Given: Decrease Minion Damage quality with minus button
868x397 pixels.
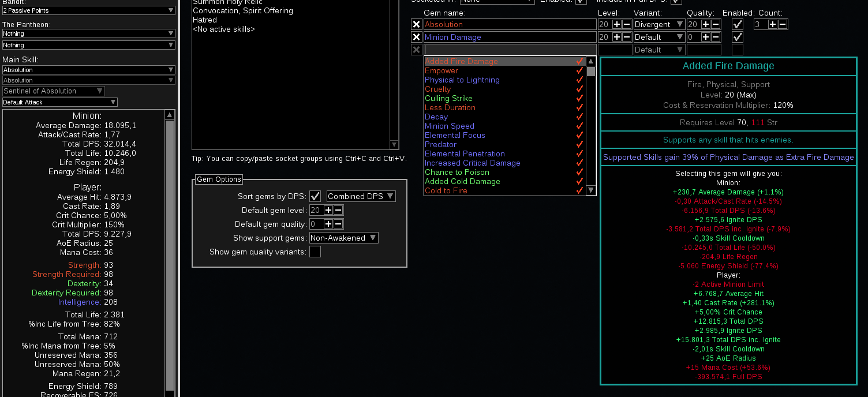Looking at the screenshot, I should tap(716, 37).
